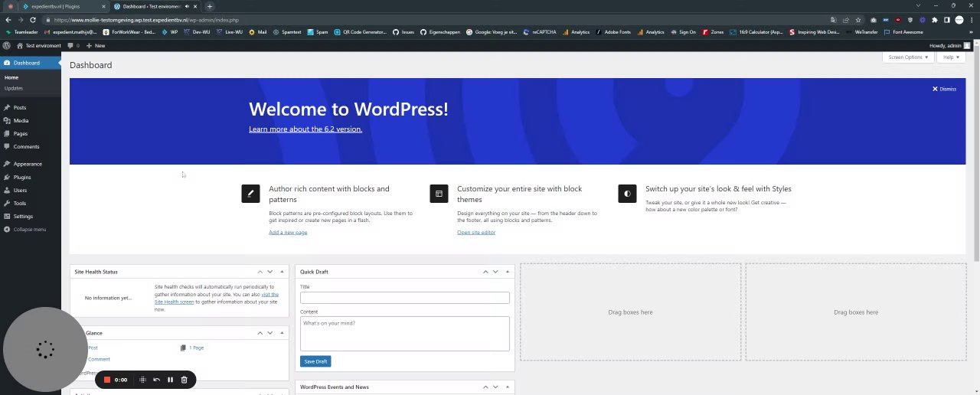Move At a Glance box up
The height and width of the screenshot is (395, 980).
260,333
